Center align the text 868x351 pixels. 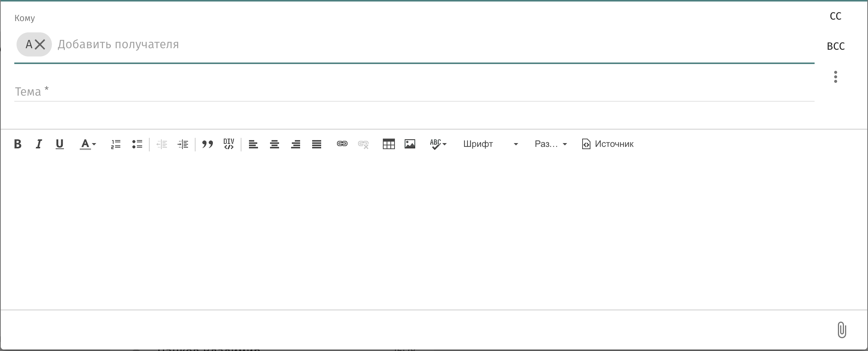[275, 144]
